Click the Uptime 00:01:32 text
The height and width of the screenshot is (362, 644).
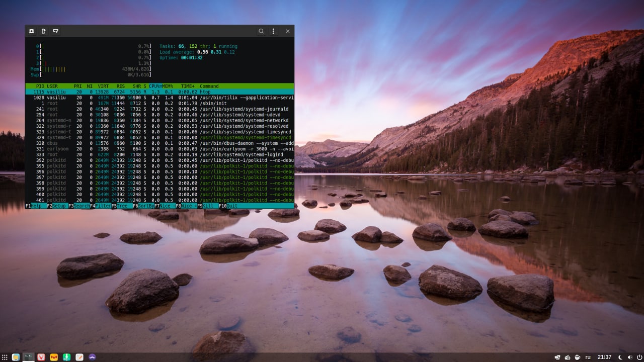pos(181,58)
